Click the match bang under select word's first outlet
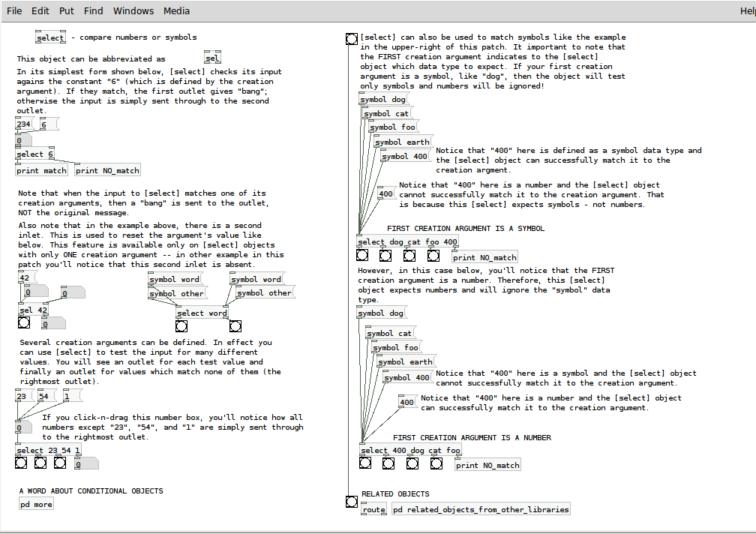This screenshot has height=534, width=756. pos(181,326)
